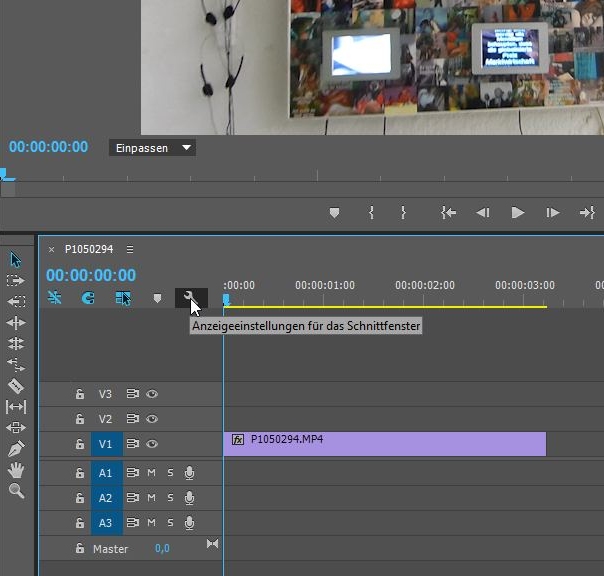
Task: Select the Track Select Forward tool
Action: [x=15, y=280]
